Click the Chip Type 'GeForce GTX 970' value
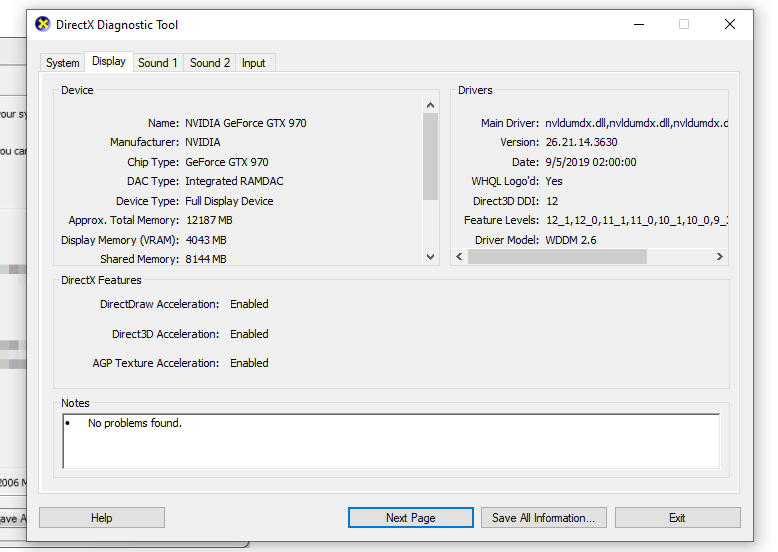This screenshot has width=778, height=552. click(227, 162)
